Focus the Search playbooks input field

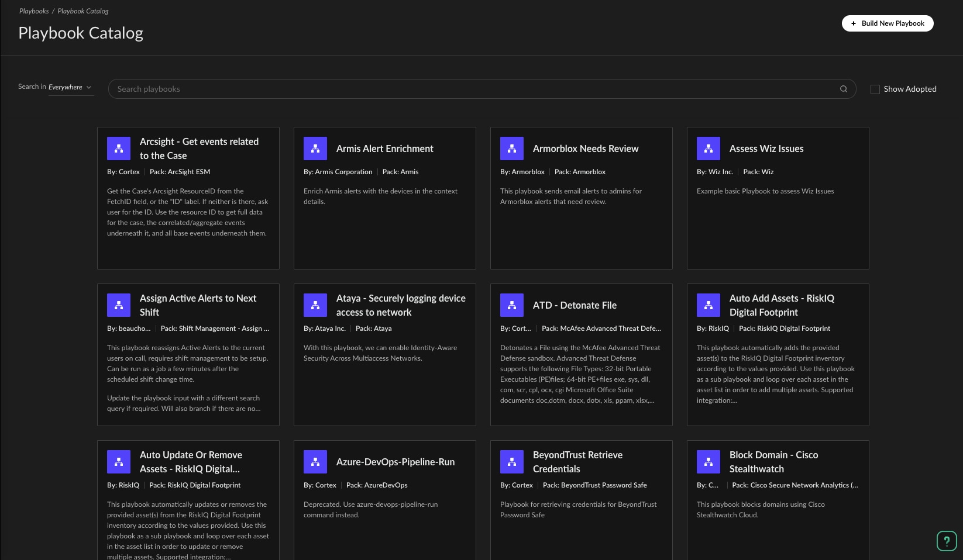[474, 89]
